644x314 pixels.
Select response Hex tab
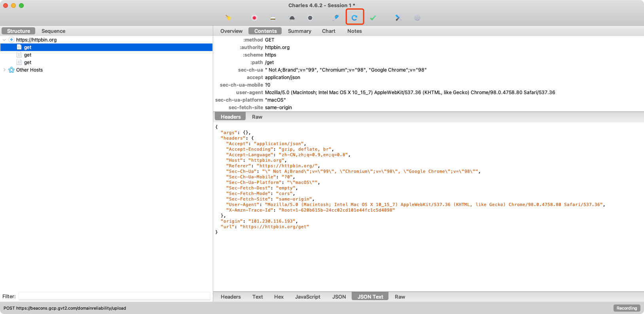coord(279,297)
